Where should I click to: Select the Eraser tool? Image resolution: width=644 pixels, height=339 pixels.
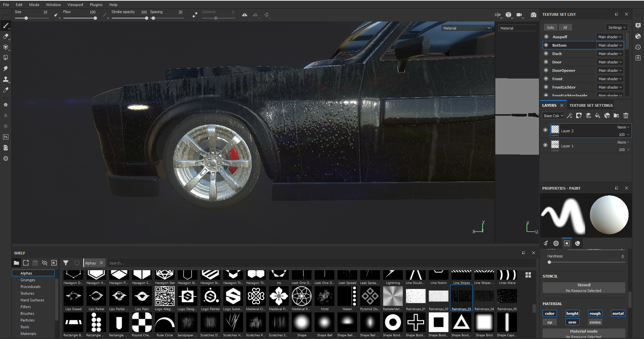point(6,36)
